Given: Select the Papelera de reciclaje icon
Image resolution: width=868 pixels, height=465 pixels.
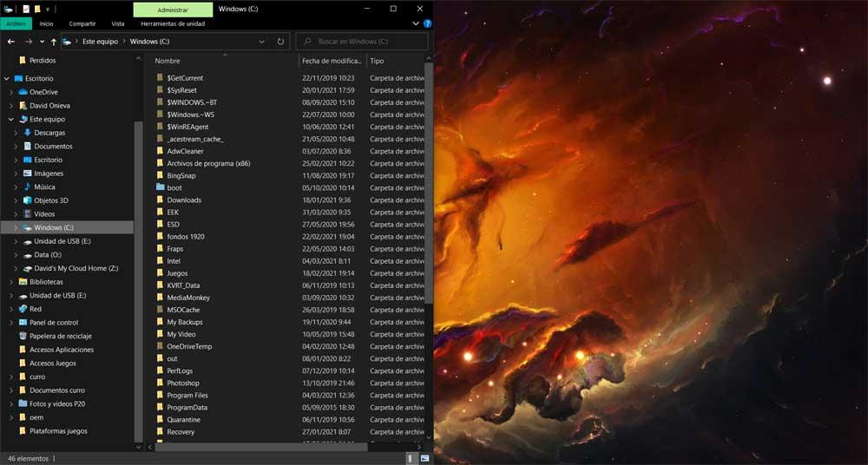Looking at the screenshot, I should [23, 336].
